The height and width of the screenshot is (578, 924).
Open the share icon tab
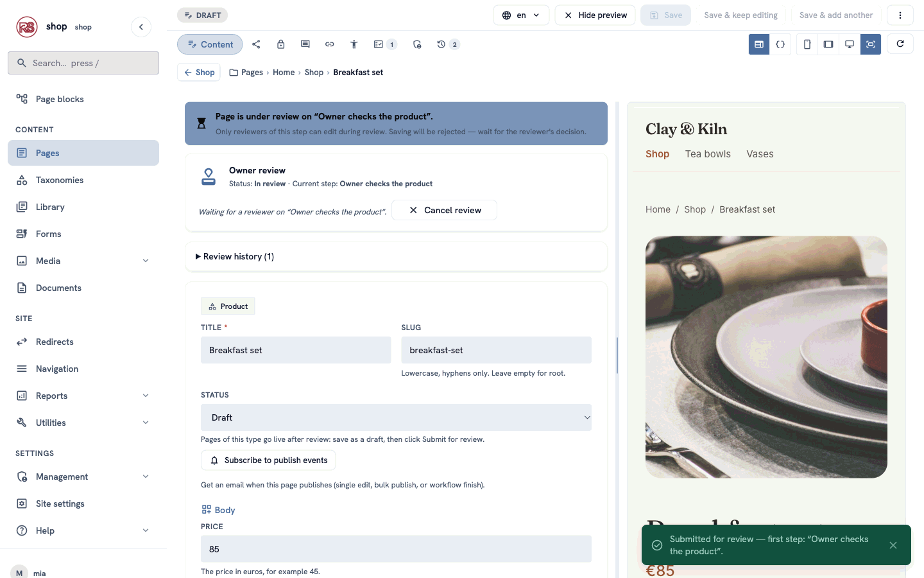click(x=256, y=44)
